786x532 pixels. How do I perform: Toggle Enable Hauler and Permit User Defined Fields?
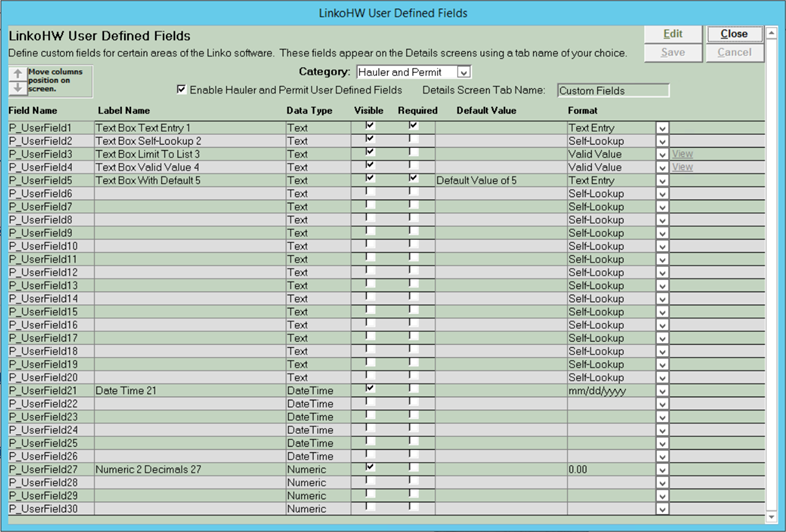[181, 89]
